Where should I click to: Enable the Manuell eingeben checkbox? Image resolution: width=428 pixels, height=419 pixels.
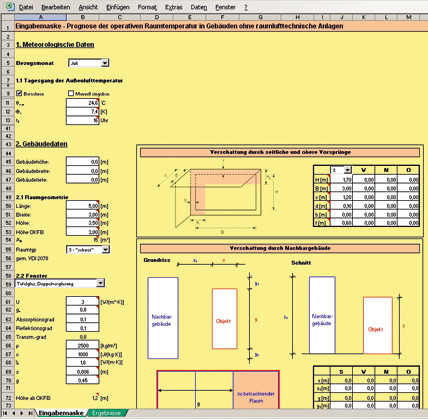71,93
